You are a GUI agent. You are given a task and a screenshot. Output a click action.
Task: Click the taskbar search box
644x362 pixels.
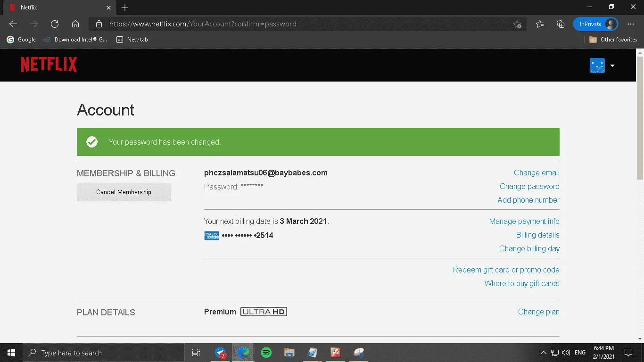click(104, 353)
